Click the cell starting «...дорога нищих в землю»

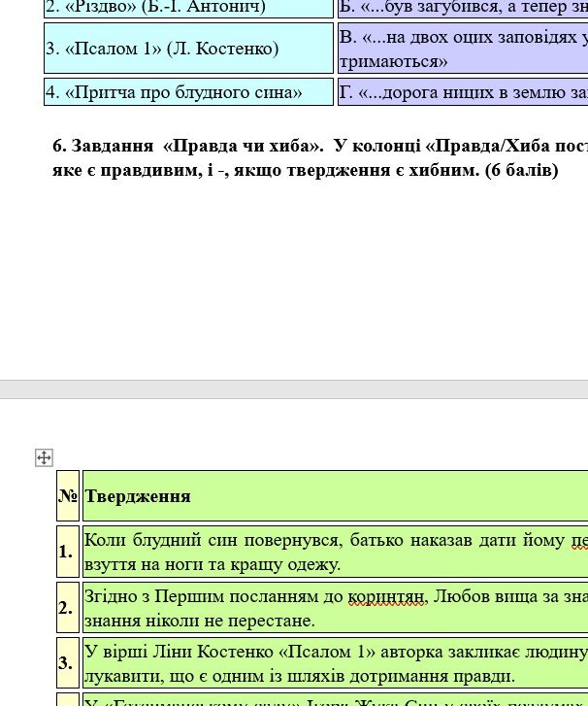463,92
